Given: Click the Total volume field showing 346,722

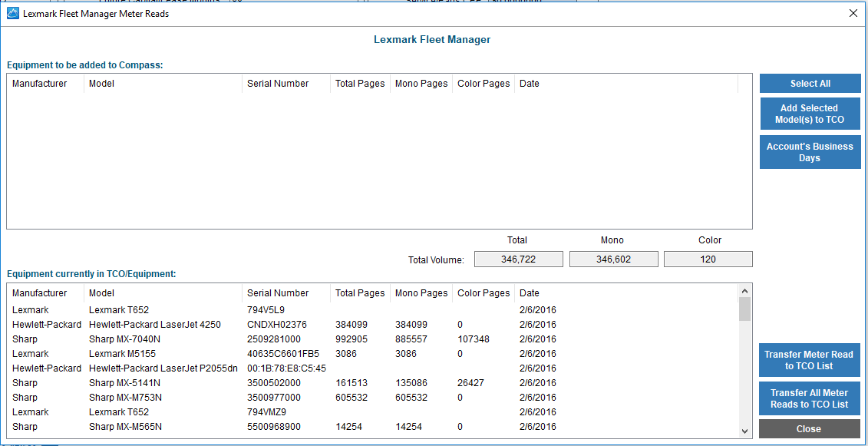Looking at the screenshot, I should point(518,259).
